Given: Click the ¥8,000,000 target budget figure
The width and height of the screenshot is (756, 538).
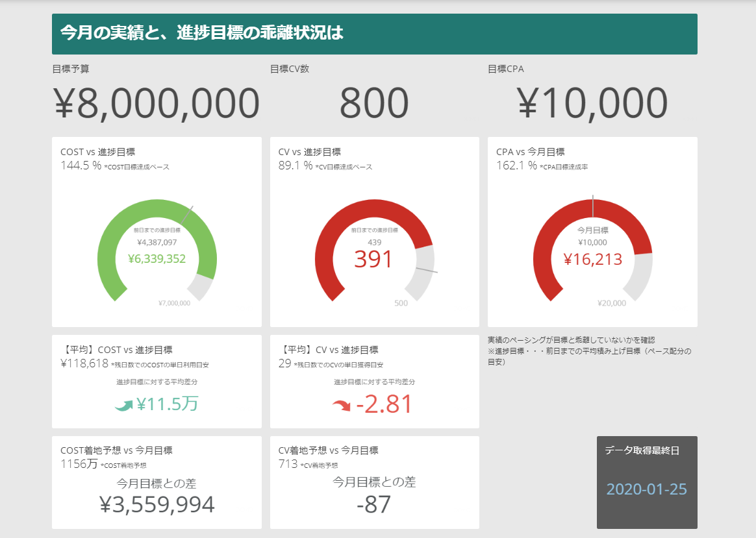Looking at the screenshot, I should coord(157,103).
